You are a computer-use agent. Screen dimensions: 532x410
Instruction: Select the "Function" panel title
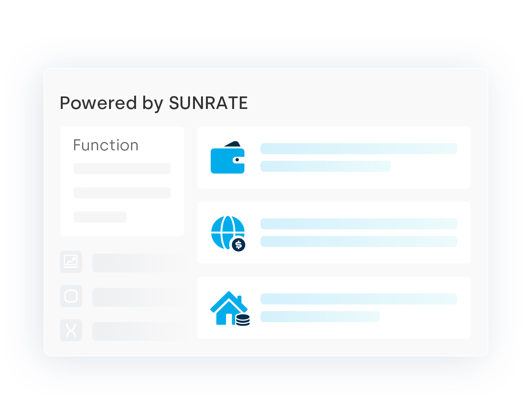106,145
